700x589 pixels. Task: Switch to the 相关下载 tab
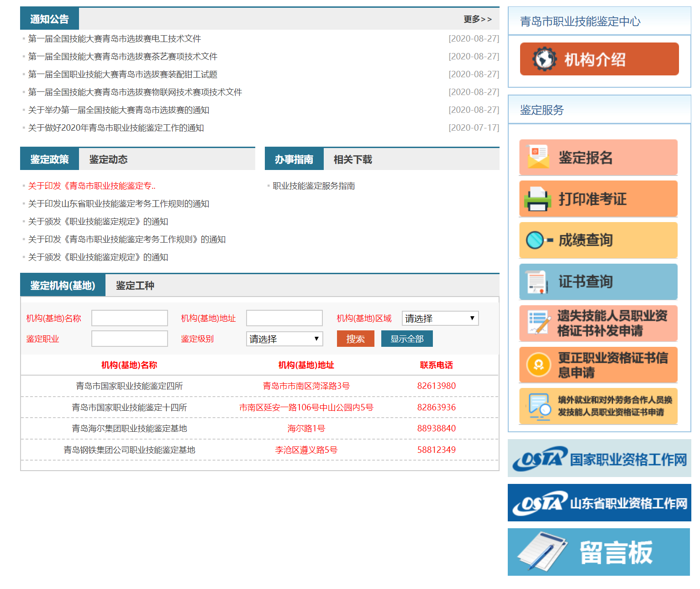tap(353, 159)
